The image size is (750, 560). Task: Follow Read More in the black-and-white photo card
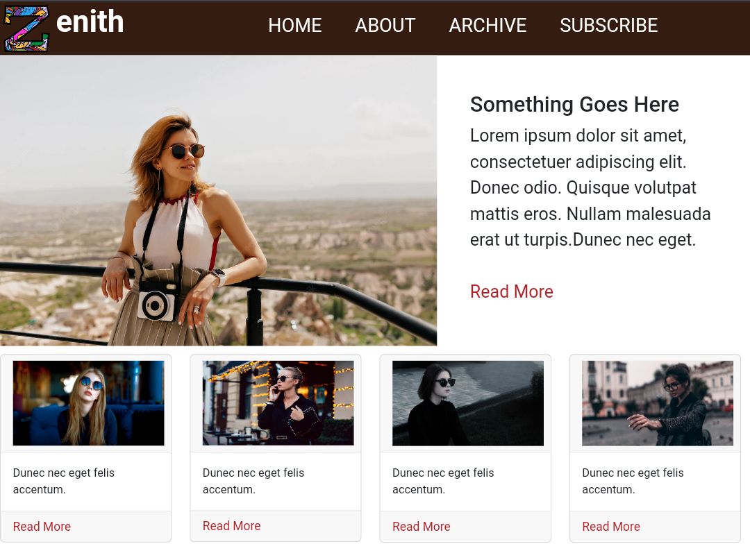click(x=421, y=527)
